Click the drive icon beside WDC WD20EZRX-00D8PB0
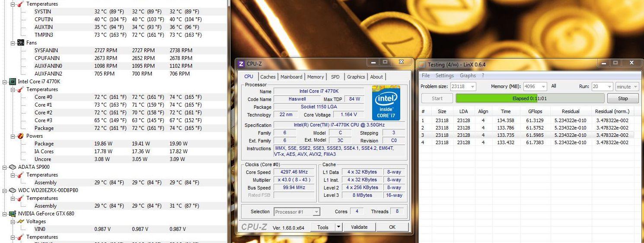Viewport: 644px width, 243px height. 13,190
